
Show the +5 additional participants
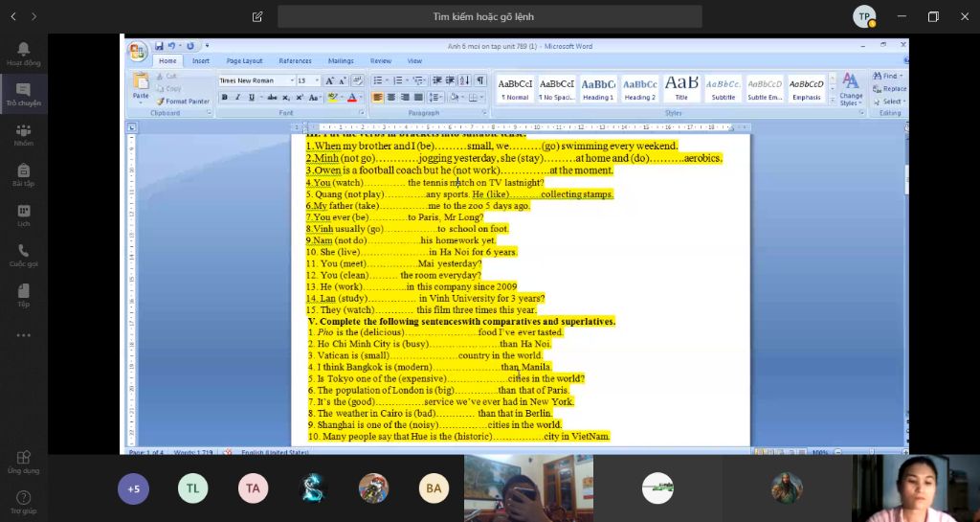133,488
